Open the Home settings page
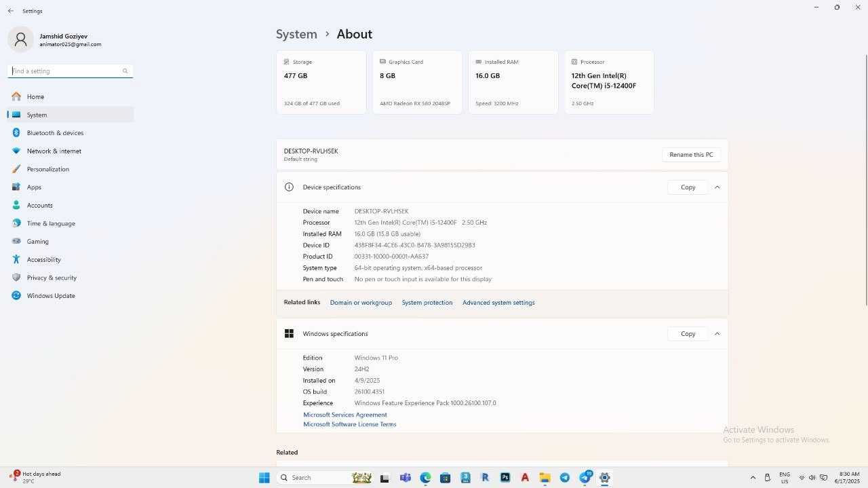This screenshot has height=488, width=868. coord(71,96)
